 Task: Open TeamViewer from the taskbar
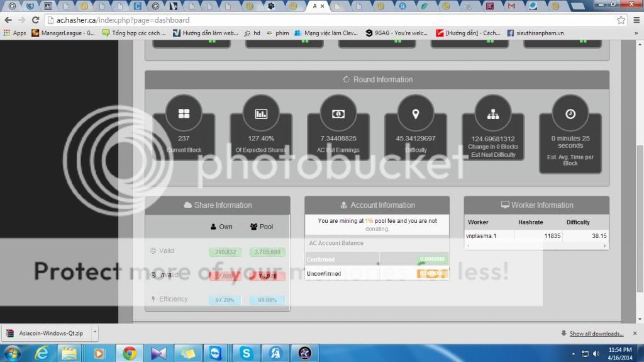click(216, 353)
